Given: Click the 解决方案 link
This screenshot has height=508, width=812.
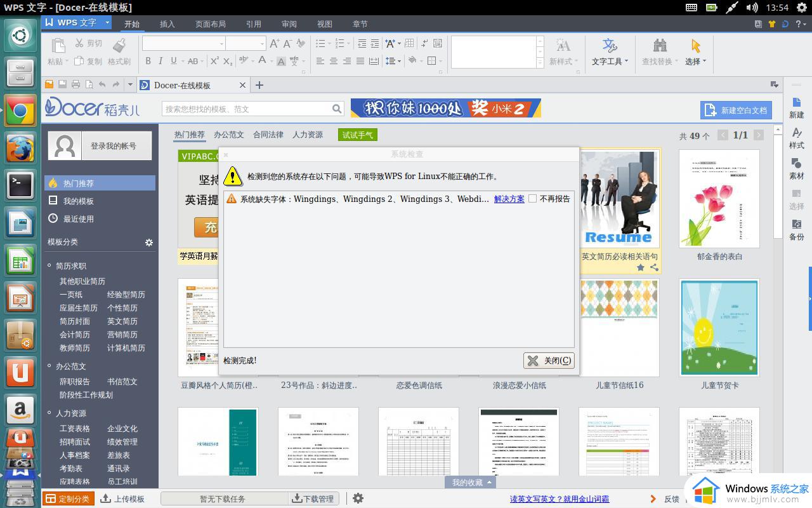Looking at the screenshot, I should point(509,199).
